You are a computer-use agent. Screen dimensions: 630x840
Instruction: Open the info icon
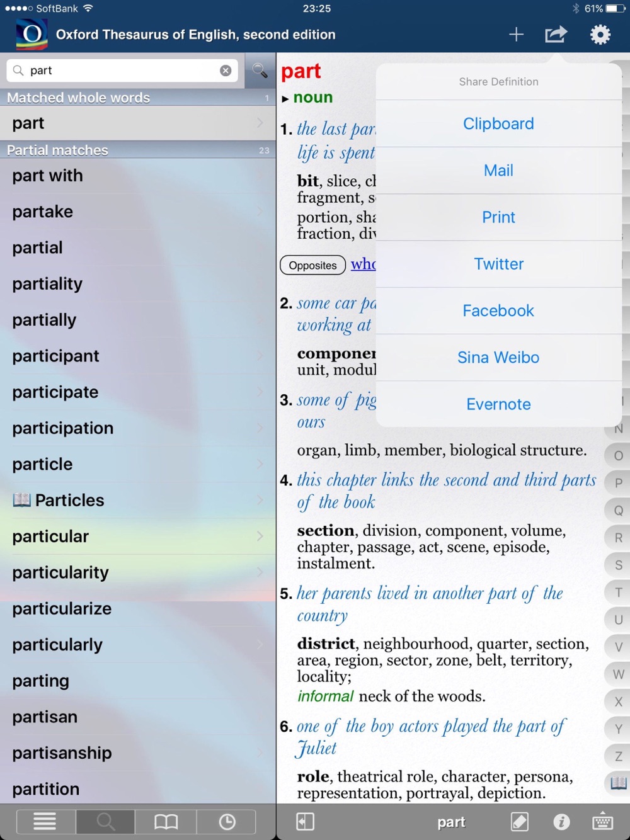coord(561,822)
